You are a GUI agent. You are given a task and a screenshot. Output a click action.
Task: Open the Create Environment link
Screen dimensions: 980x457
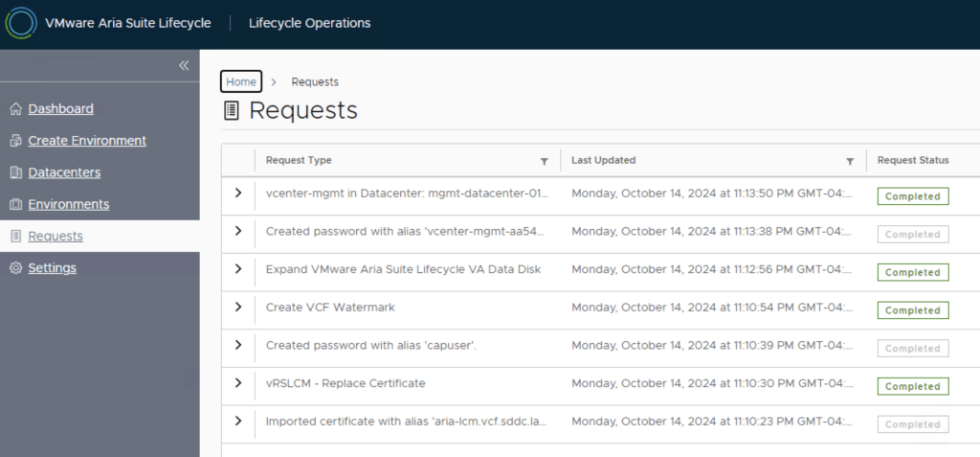(87, 141)
